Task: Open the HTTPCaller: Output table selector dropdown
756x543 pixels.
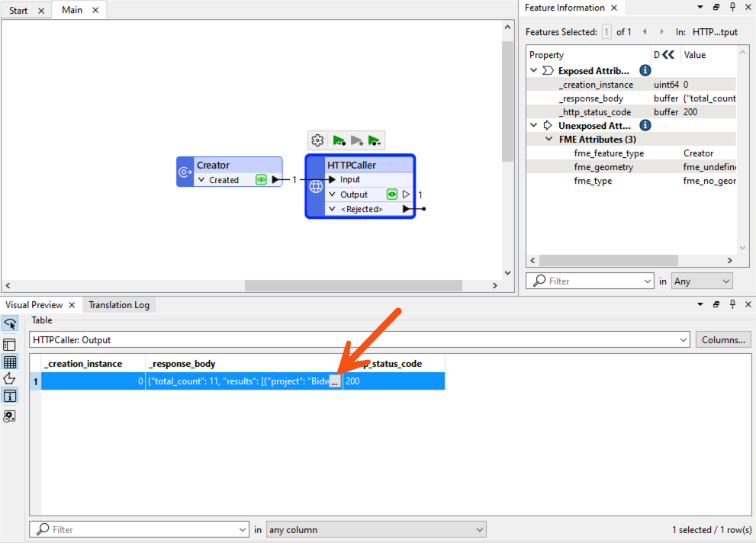Action: tap(682, 340)
